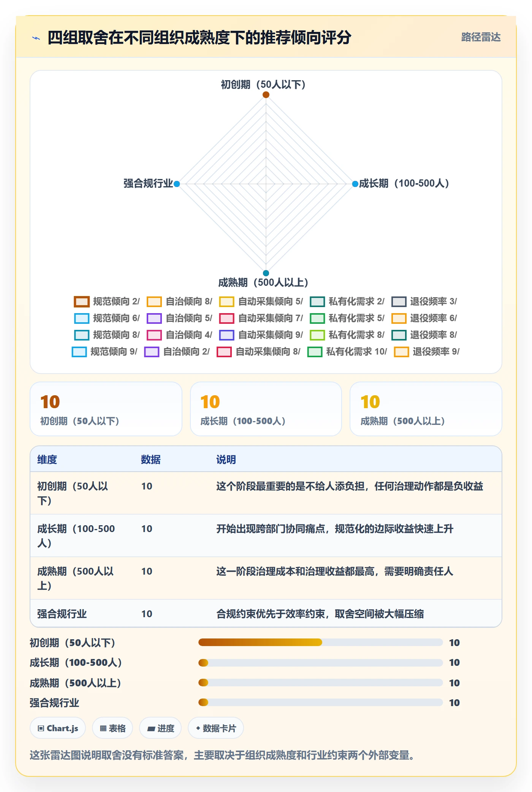
Task: Hide the 规范倾向 8/ legend dataset
Action: coord(107,335)
